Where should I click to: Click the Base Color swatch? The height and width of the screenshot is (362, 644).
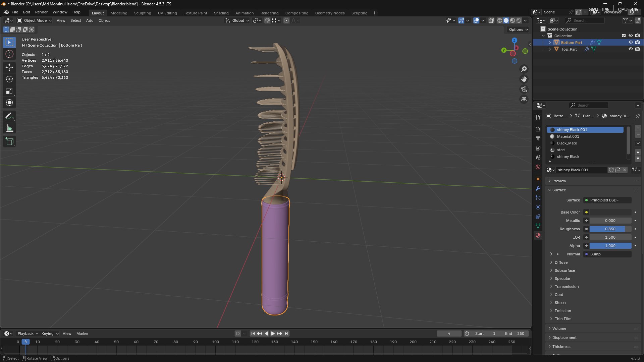[610, 212]
